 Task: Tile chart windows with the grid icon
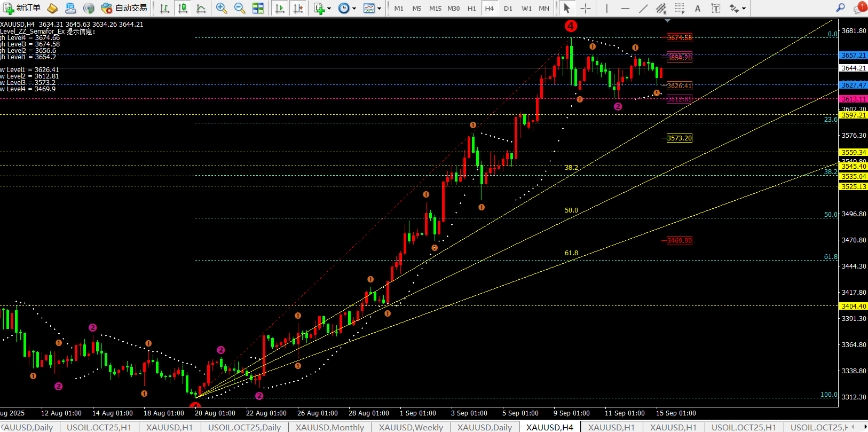click(x=258, y=8)
